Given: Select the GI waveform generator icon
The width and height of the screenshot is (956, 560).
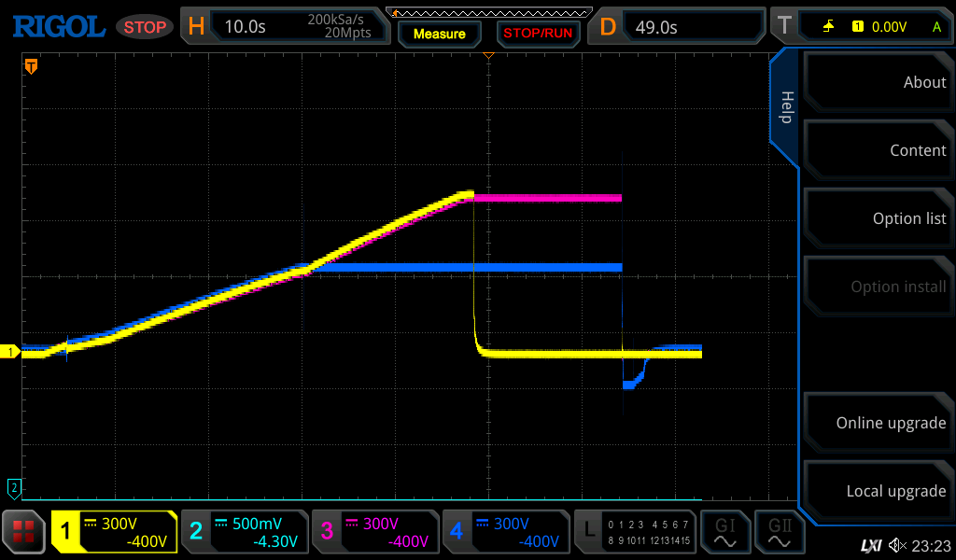Looking at the screenshot, I should tap(724, 532).
